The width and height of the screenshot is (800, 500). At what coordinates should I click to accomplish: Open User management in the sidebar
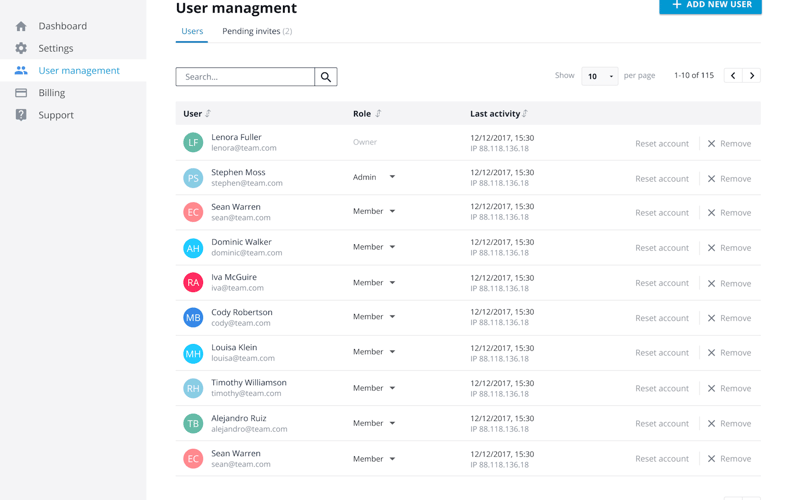coord(79,71)
